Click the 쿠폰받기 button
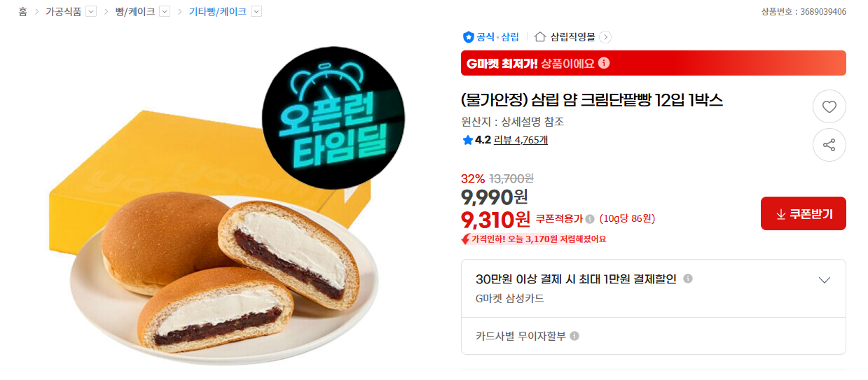Screen dimensions: 868x380 pos(804,213)
